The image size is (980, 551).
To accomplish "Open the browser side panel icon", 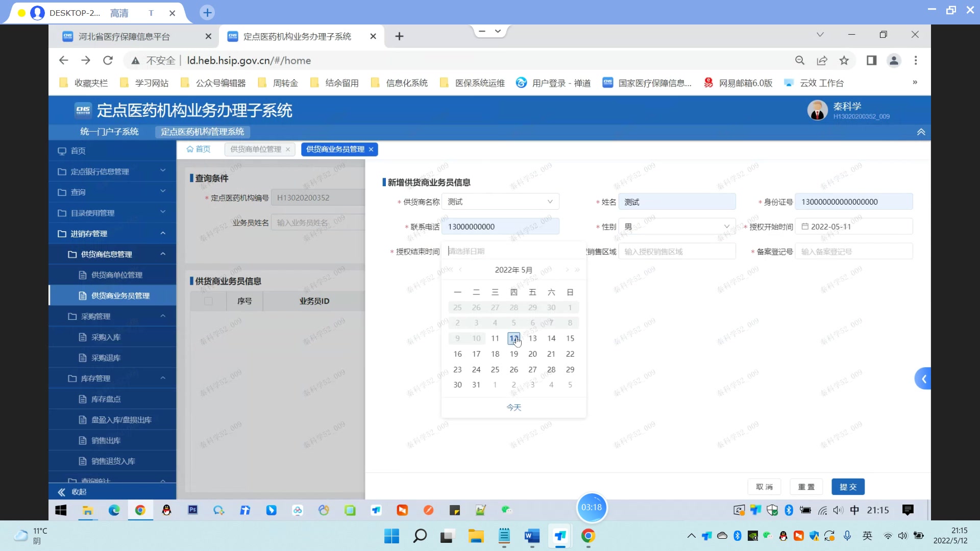I will [x=871, y=61].
